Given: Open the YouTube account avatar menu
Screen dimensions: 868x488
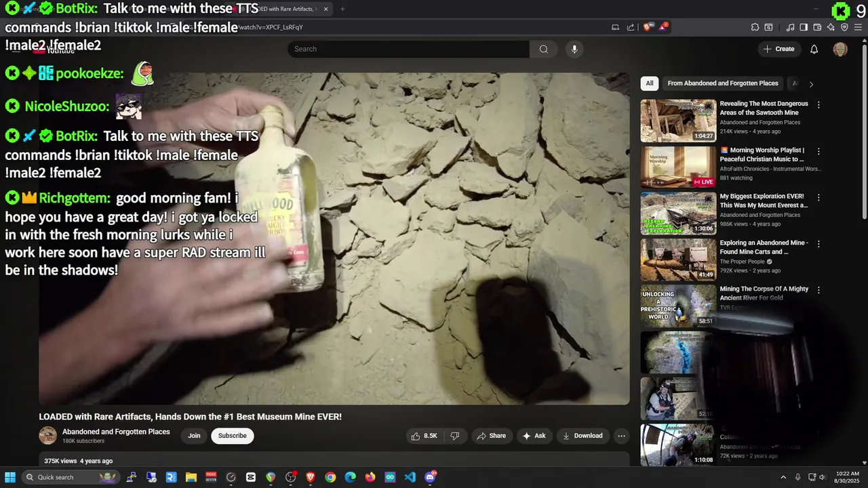Looking at the screenshot, I should 840,49.
